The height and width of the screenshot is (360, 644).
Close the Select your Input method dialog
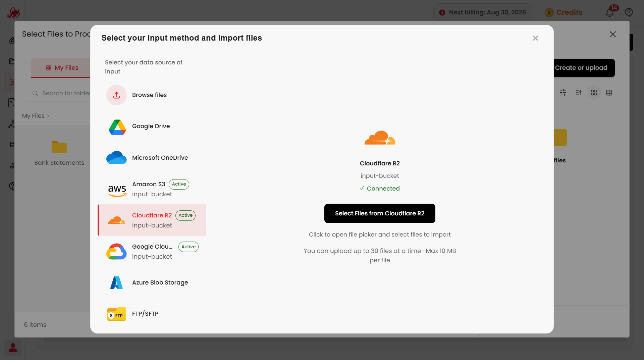pos(535,38)
